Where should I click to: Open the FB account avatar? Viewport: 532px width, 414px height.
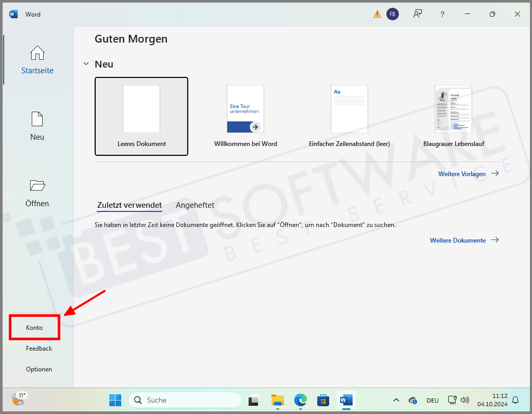(x=393, y=14)
